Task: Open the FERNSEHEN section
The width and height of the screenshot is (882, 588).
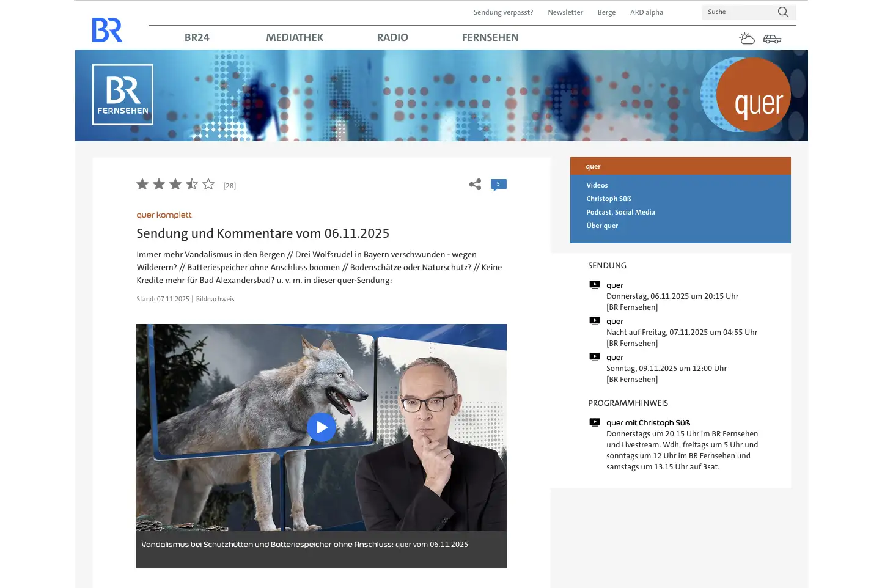Action: pos(490,37)
